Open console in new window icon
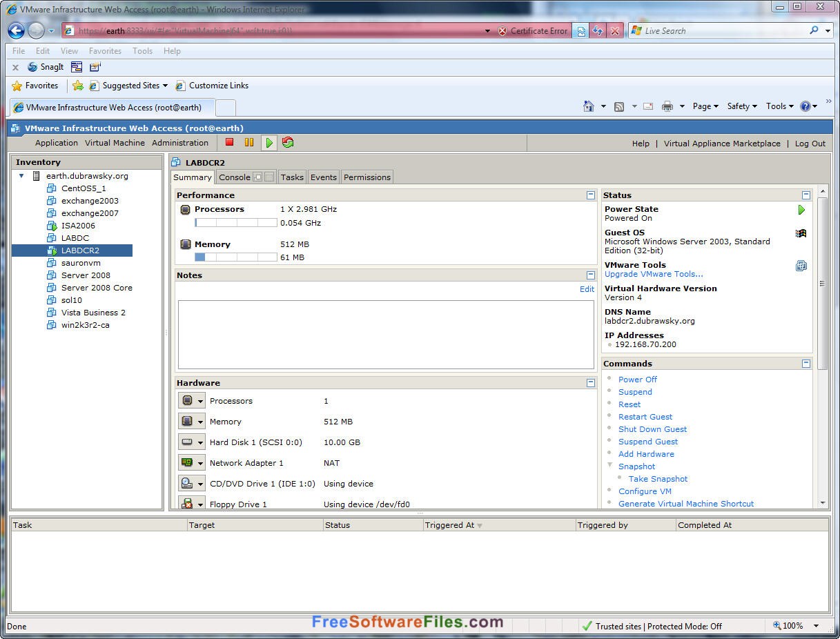This screenshot has width=840, height=639. pos(257,177)
